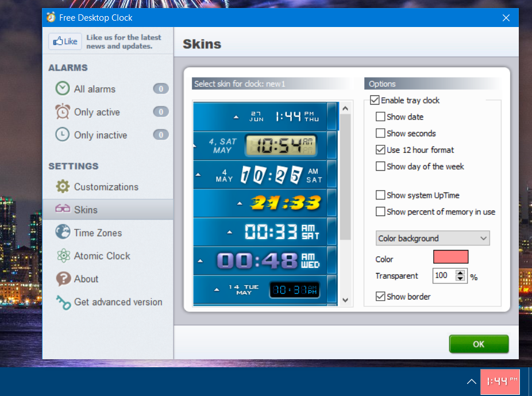Open the Time Zones globe icon

click(62, 232)
